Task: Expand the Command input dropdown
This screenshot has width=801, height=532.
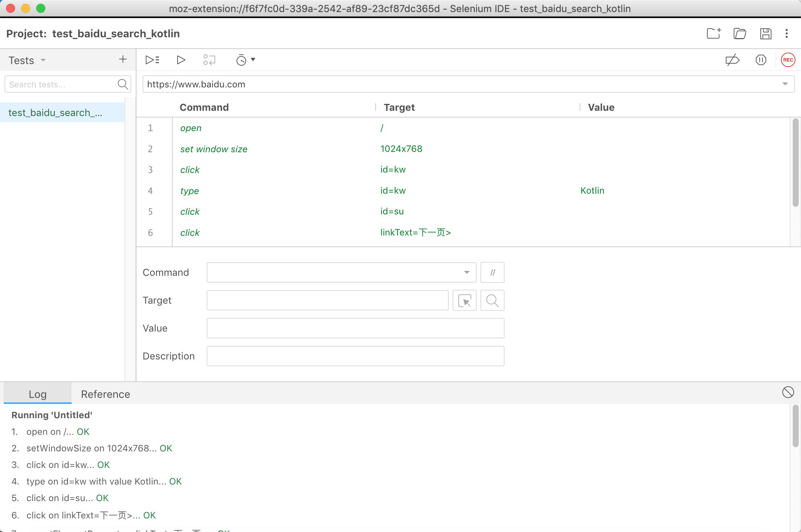Action: [467, 272]
